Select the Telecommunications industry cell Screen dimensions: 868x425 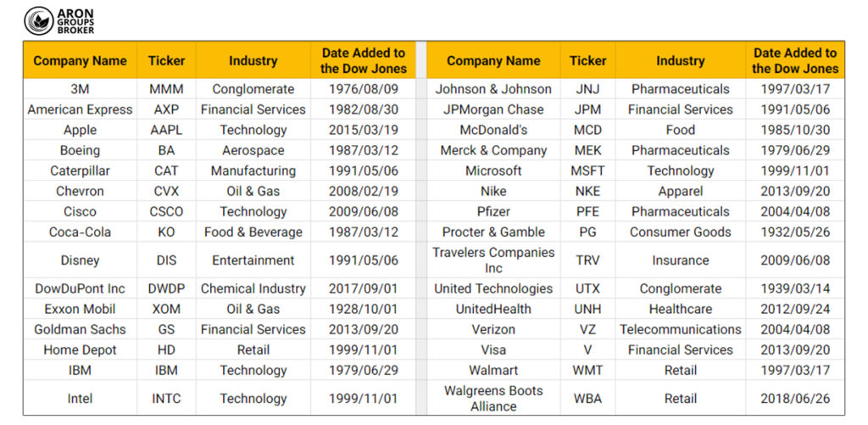[x=680, y=329]
